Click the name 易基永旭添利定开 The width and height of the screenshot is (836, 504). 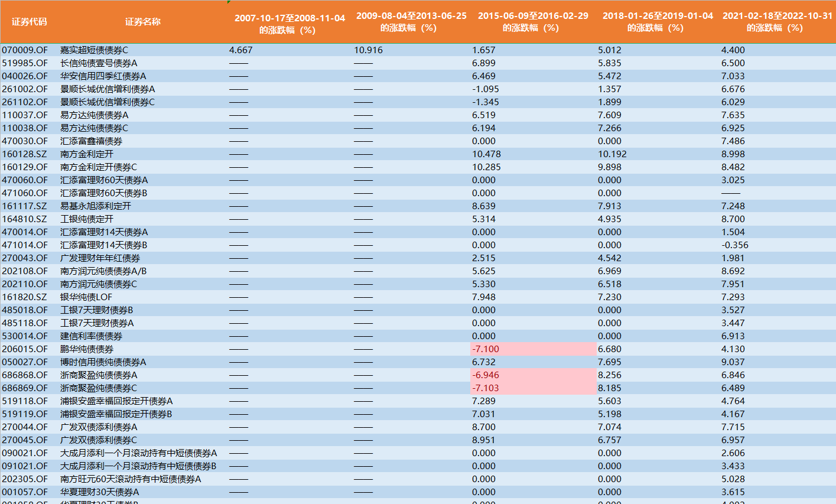coord(96,206)
